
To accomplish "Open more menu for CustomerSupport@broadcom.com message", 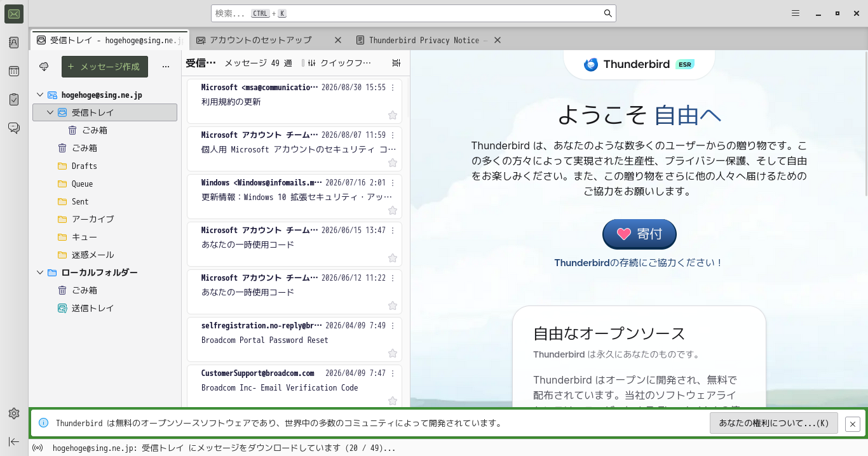I will pyautogui.click(x=393, y=373).
